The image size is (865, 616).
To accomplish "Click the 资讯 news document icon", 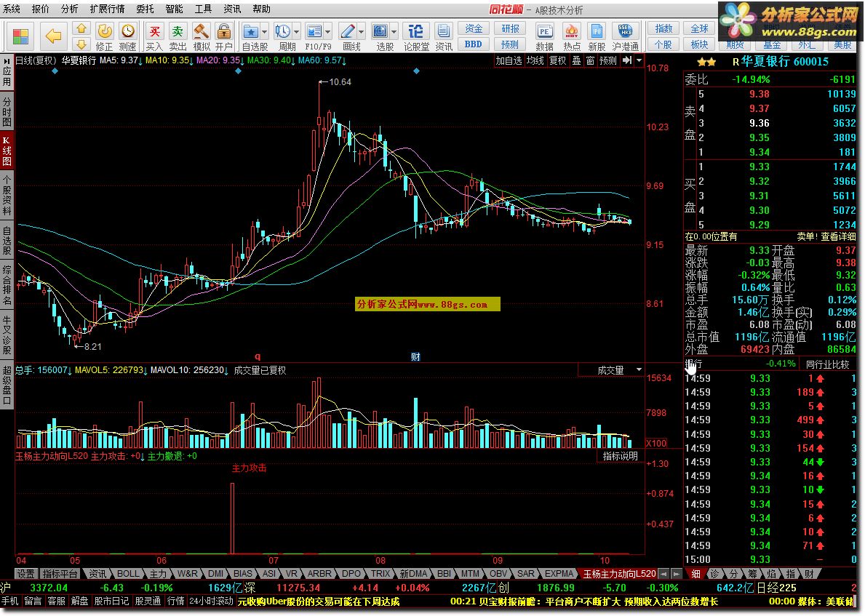I will (x=443, y=37).
